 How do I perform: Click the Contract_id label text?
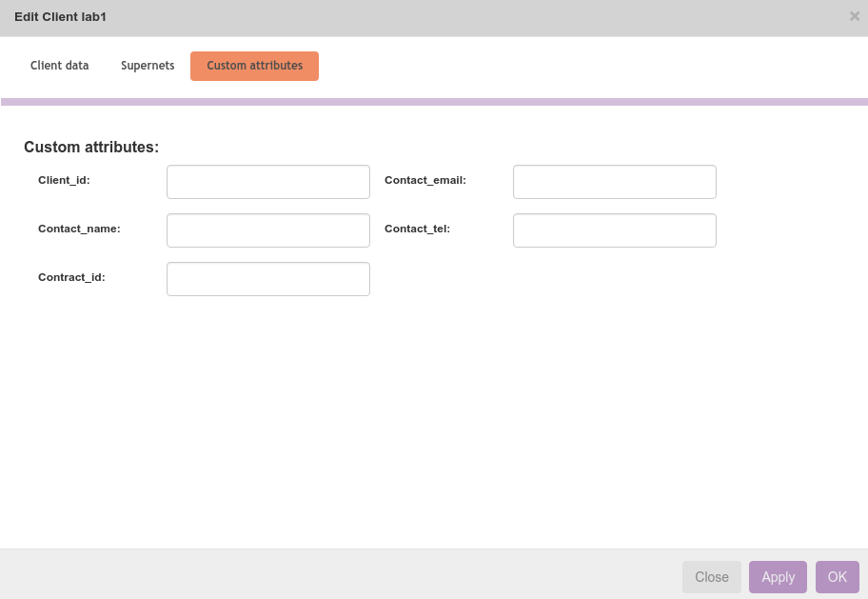coord(71,277)
